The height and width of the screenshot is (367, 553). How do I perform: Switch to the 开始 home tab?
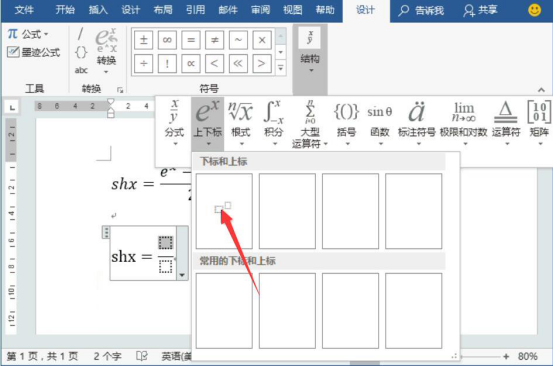point(65,10)
